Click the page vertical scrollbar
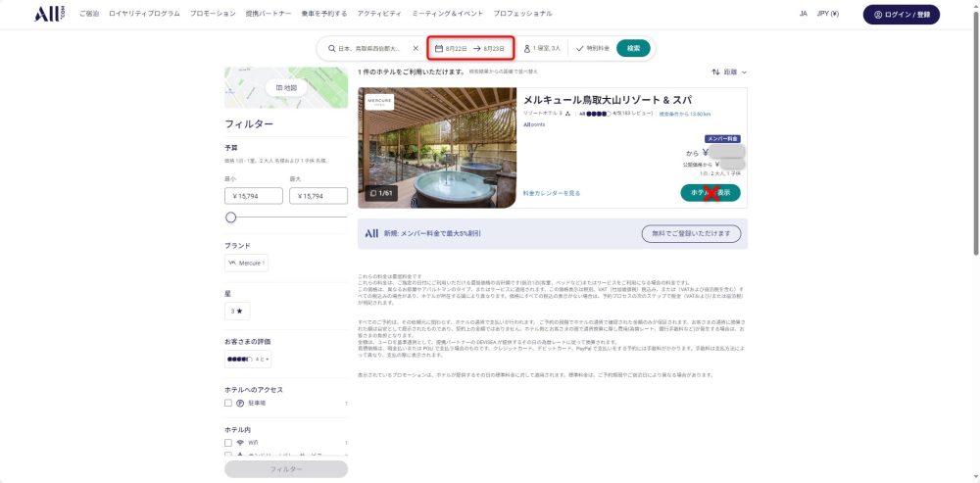The height and width of the screenshot is (483, 980). (976, 131)
